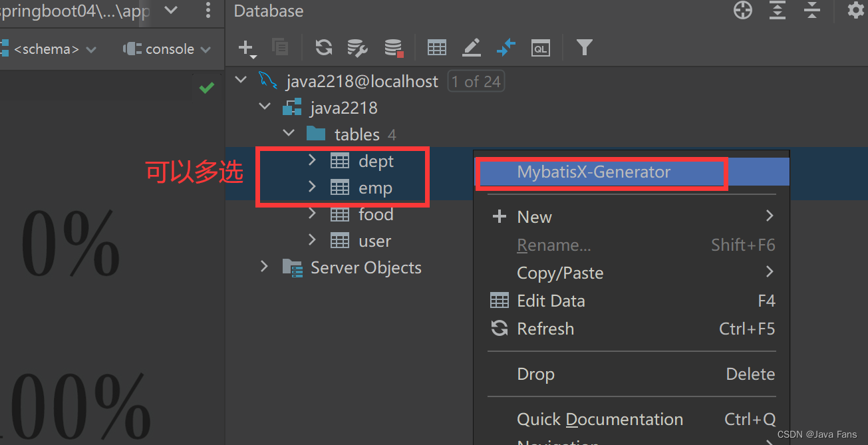868x445 pixels.
Task: Choose Quick Documentation in context menu
Action: [632, 419]
